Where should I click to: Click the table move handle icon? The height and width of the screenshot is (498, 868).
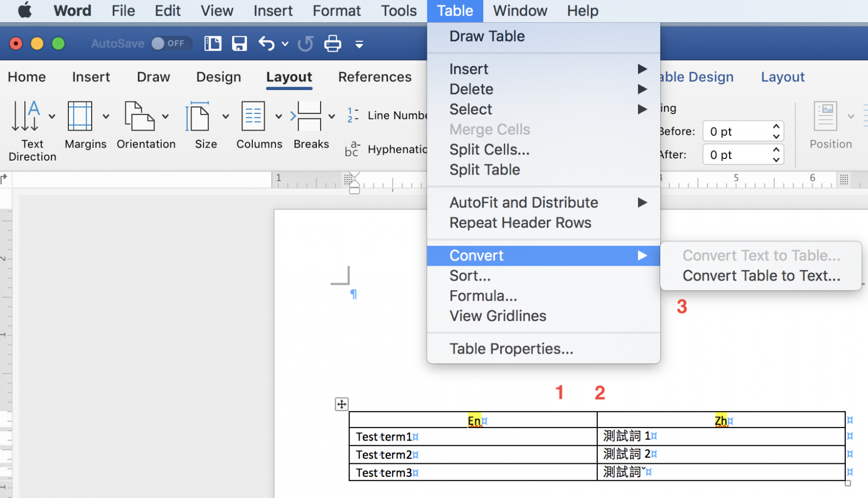(x=342, y=404)
